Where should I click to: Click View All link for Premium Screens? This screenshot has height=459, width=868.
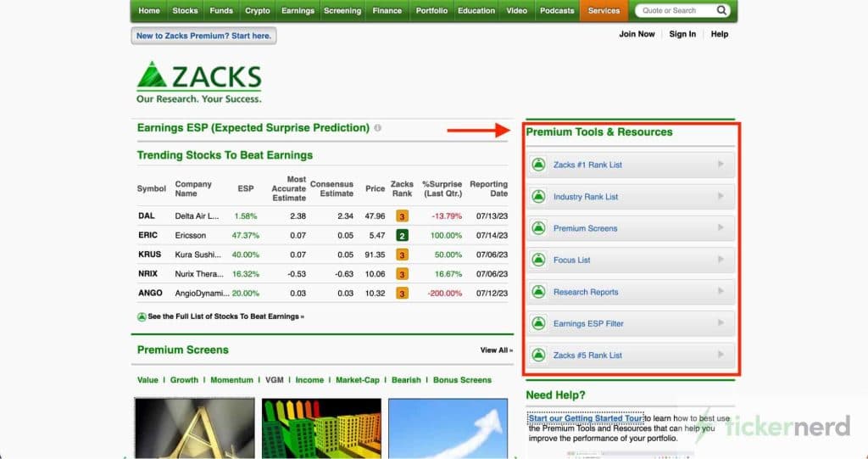click(x=497, y=350)
